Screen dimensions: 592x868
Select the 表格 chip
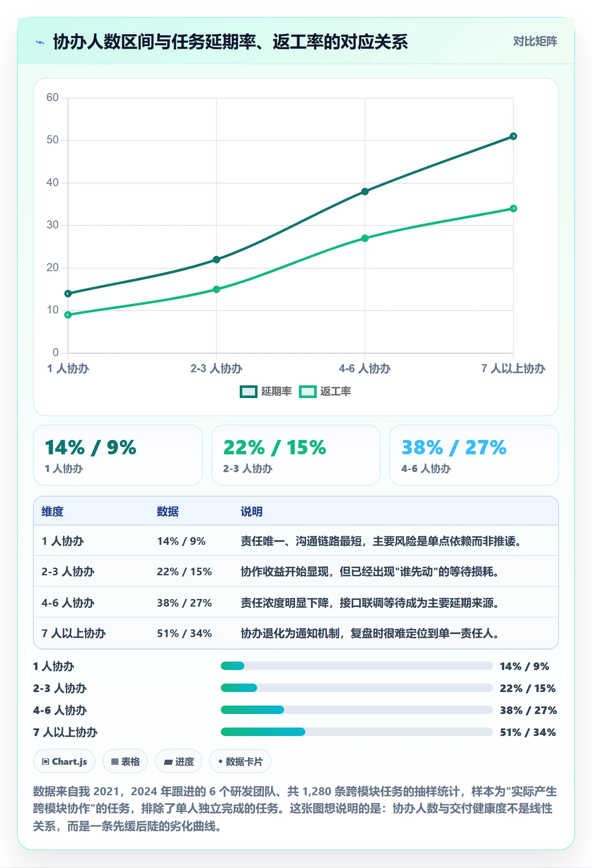(x=125, y=761)
